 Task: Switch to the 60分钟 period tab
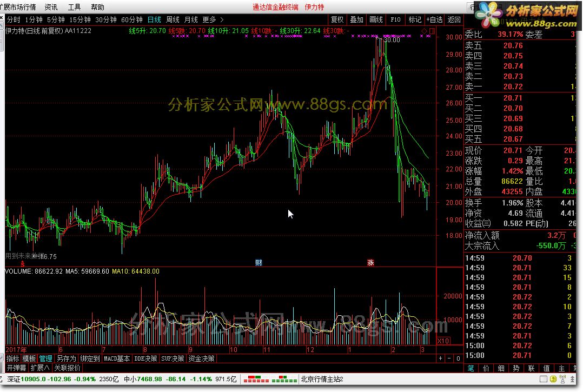pyautogui.click(x=132, y=19)
